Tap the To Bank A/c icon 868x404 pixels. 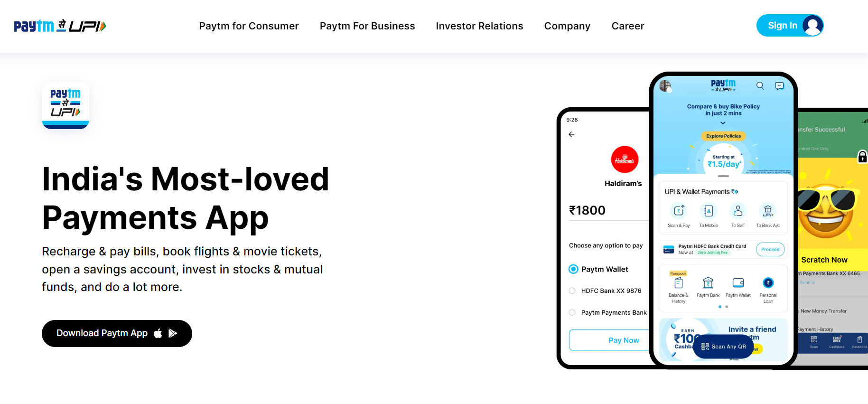[x=768, y=210]
